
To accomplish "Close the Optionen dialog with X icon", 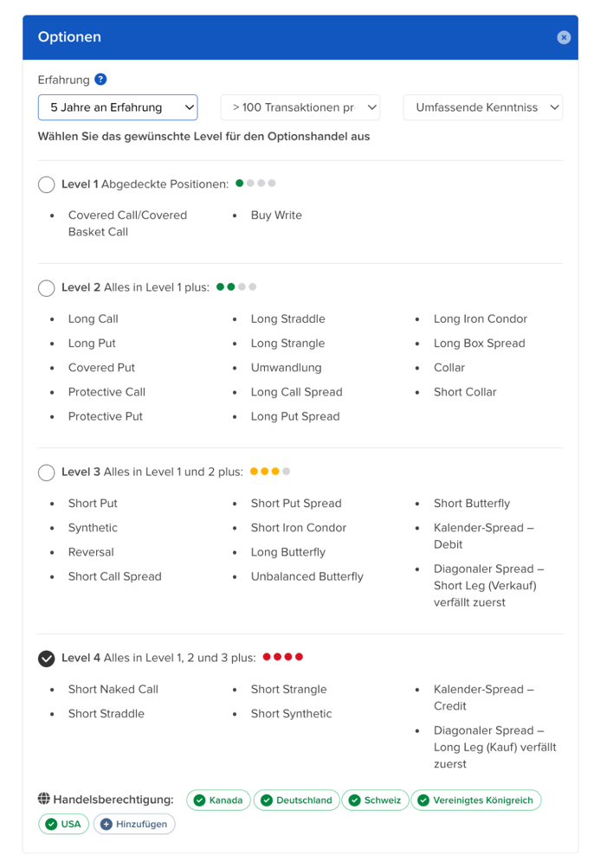I will click(x=564, y=37).
